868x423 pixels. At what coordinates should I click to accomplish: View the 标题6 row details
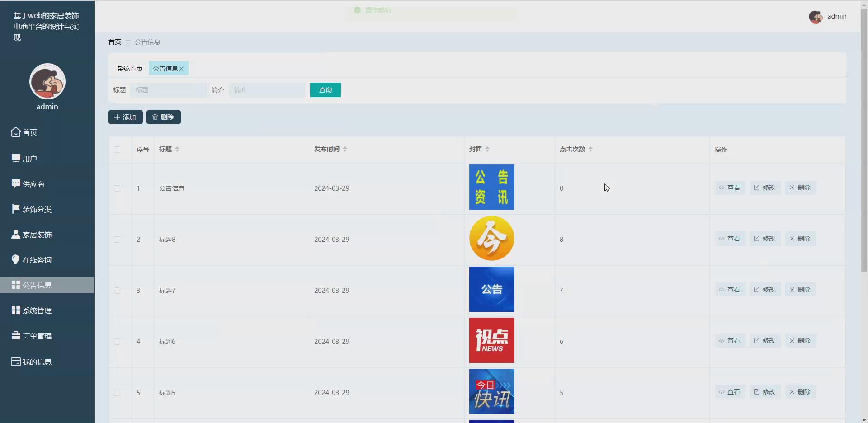click(730, 341)
